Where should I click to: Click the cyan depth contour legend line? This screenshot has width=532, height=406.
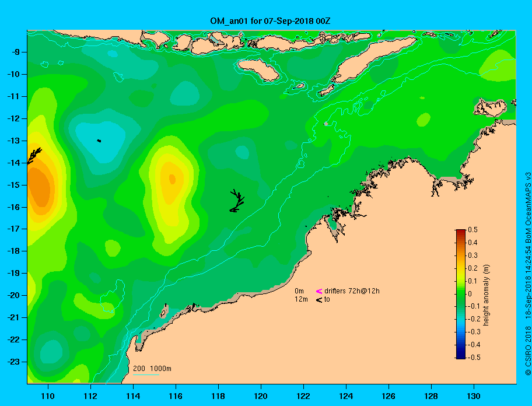[146, 375]
